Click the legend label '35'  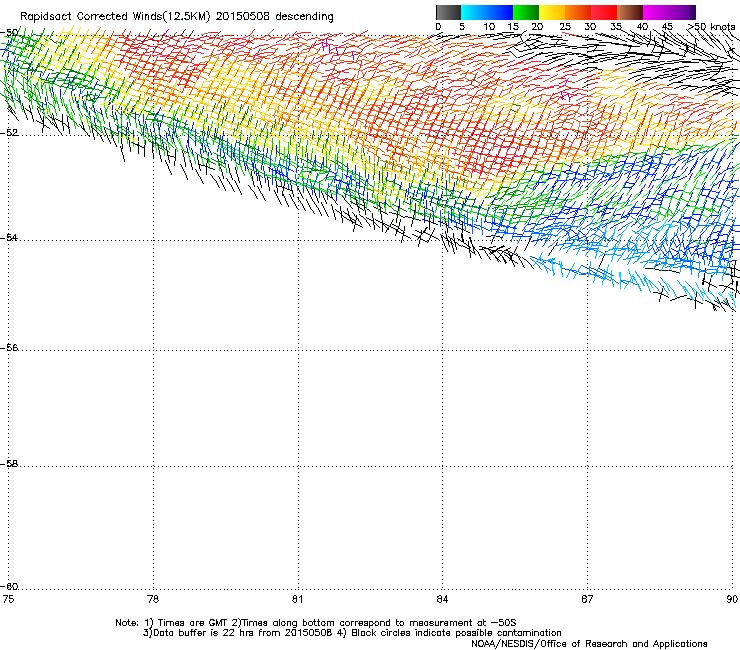(616, 27)
